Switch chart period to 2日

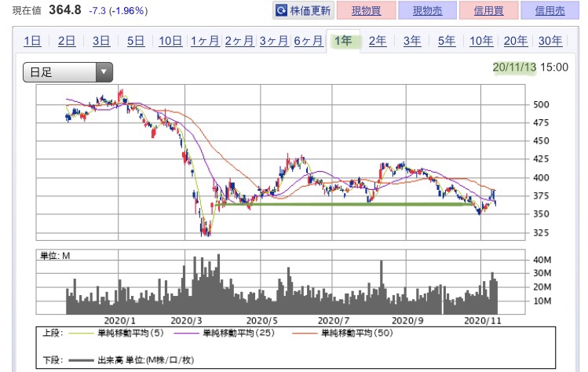(67, 41)
